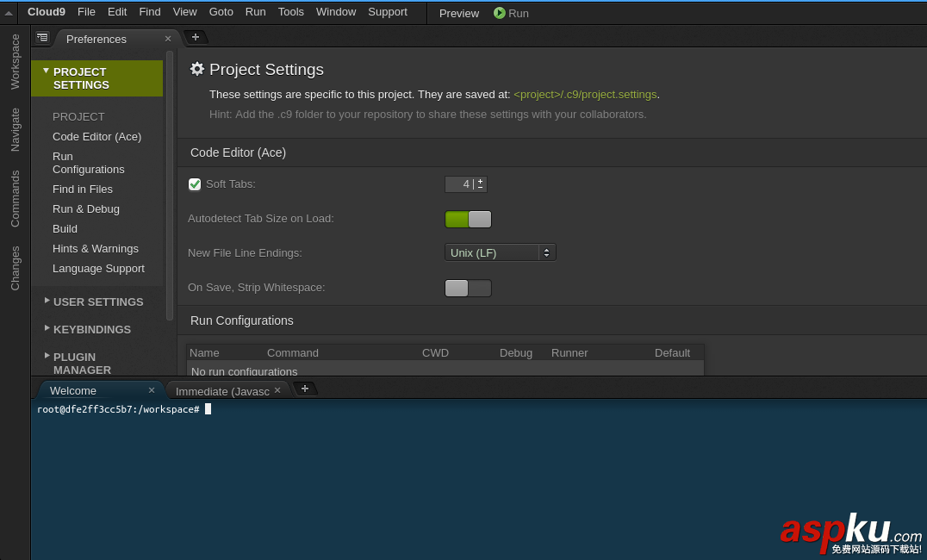Screen dimensions: 927x560
Task: Enable On Save, Strip Whitespace toggle
Action: 468,288
